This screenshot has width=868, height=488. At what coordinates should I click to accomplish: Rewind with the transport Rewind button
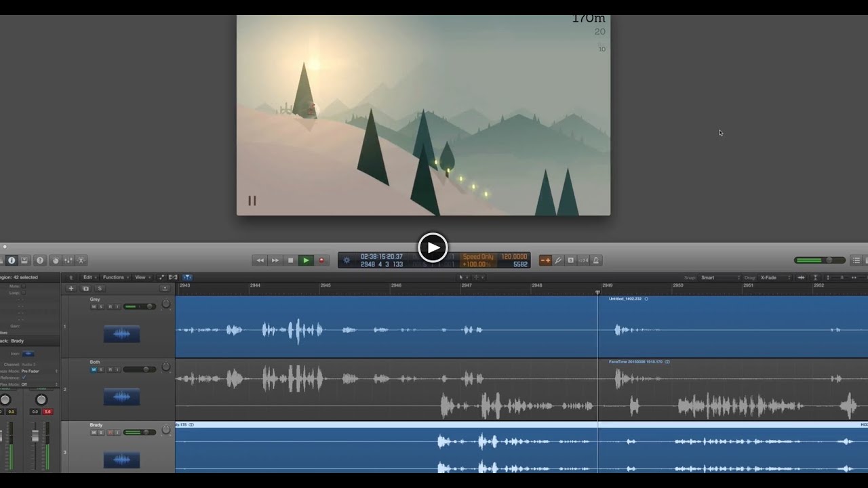pos(260,260)
